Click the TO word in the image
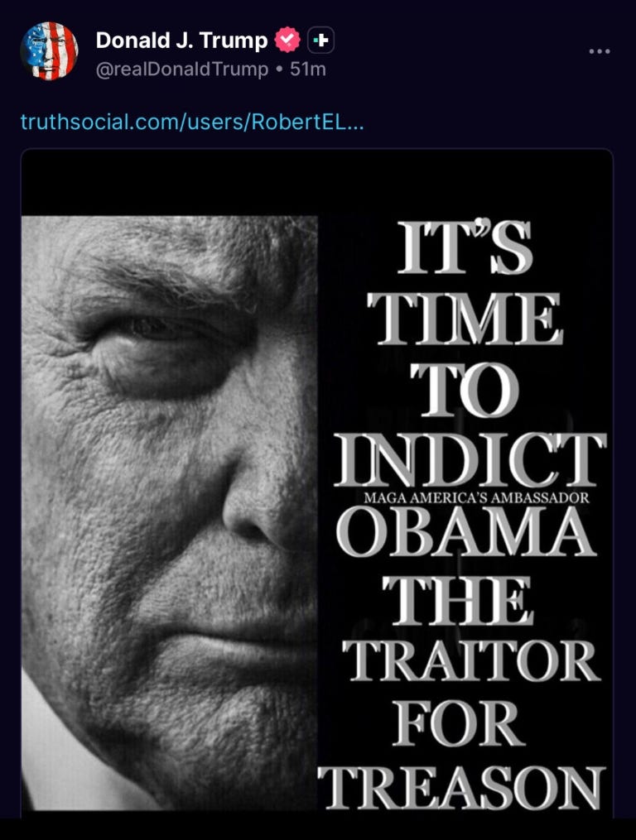This screenshot has height=840, width=636. [465, 390]
